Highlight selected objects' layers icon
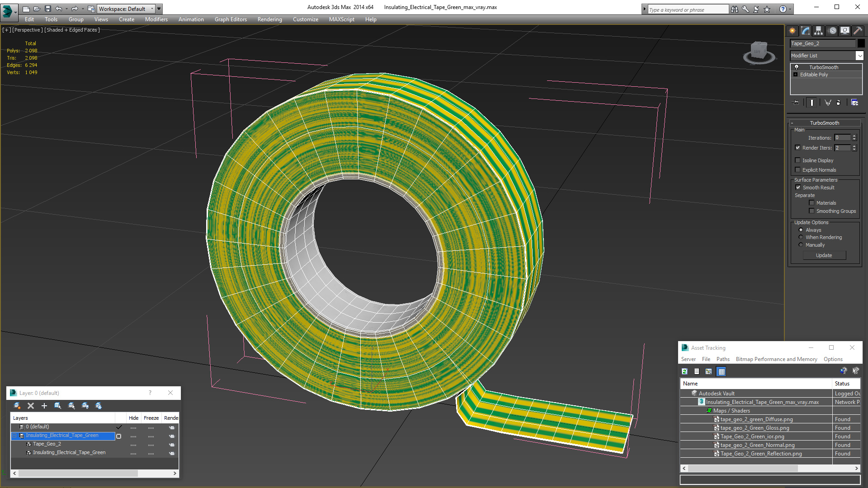Screen dimensions: 868x488 [x=71, y=406]
